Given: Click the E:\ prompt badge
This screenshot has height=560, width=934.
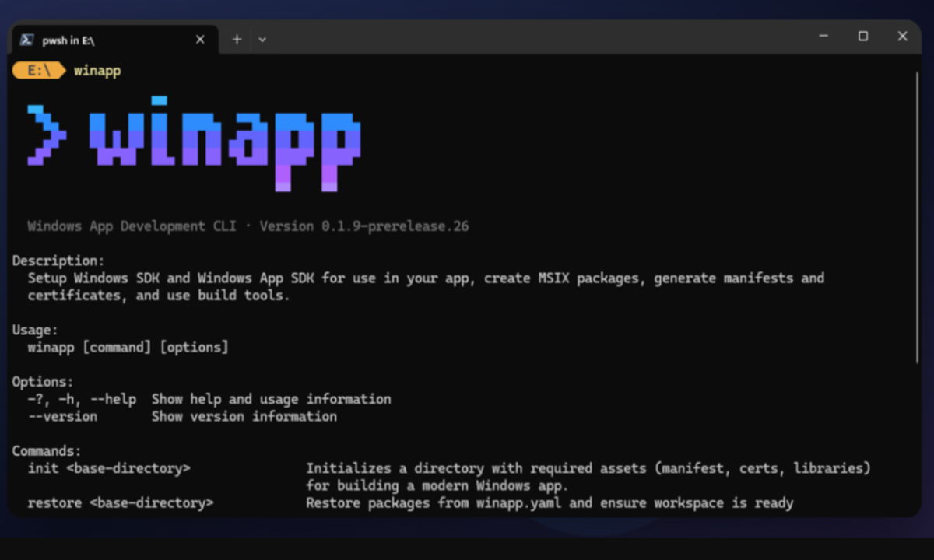Looking at the screenshot, I should [37, 70].
